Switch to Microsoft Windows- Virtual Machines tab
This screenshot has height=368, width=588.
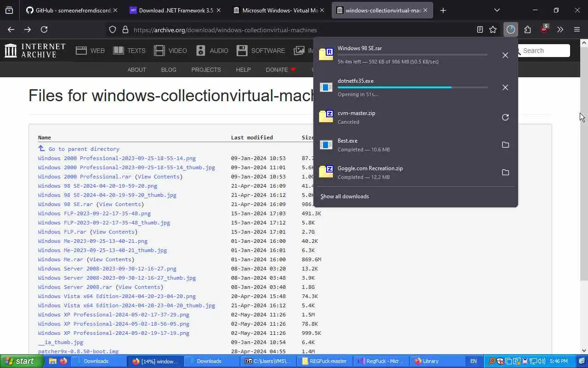tap(279, 10)
